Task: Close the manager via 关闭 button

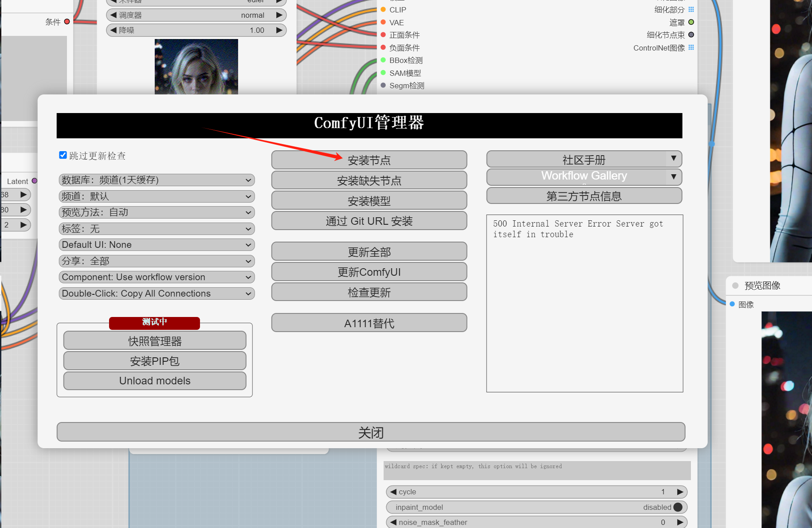Action: coord(370,432)
